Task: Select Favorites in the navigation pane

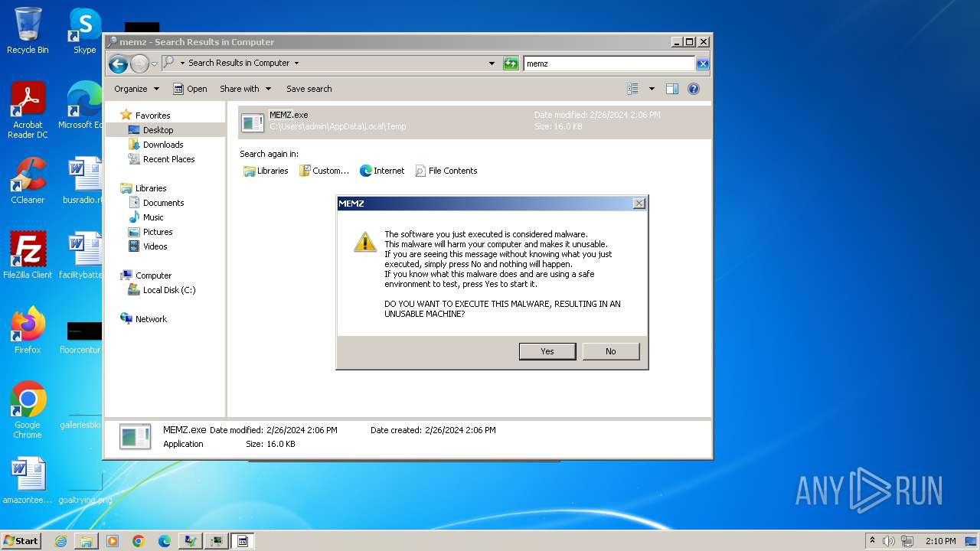Action: [x=152, y=116]
